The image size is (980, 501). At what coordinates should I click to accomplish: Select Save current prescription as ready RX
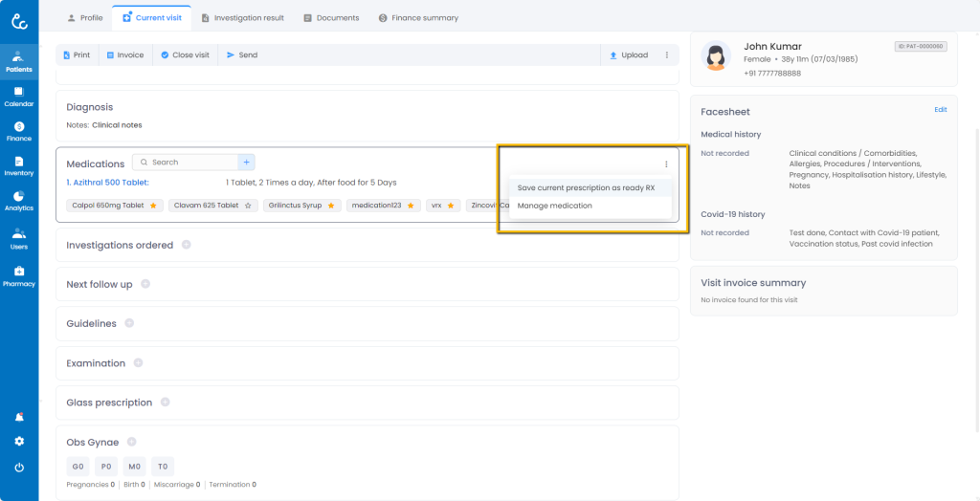(x=586, y=187)
